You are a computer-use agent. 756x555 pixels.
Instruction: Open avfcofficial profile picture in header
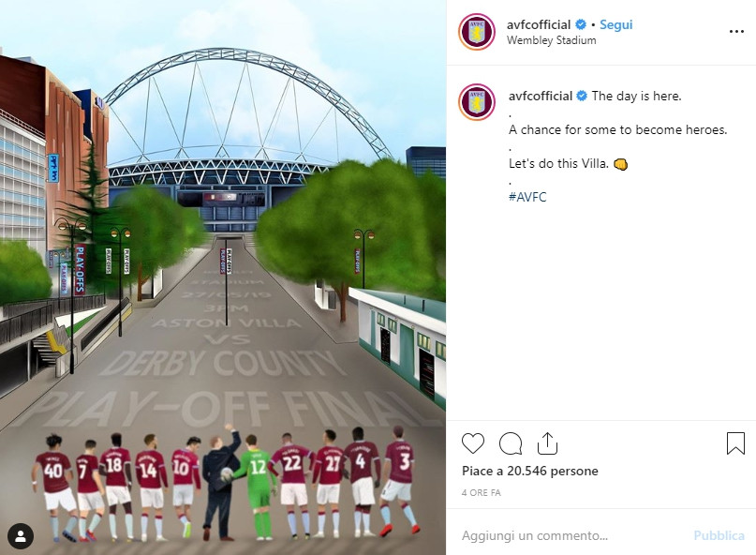[x=477, y=32]
